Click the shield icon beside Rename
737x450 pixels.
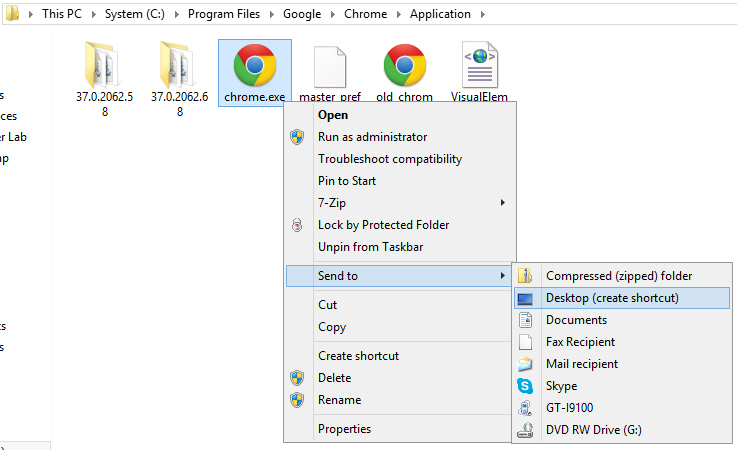[x=297, y=400]
